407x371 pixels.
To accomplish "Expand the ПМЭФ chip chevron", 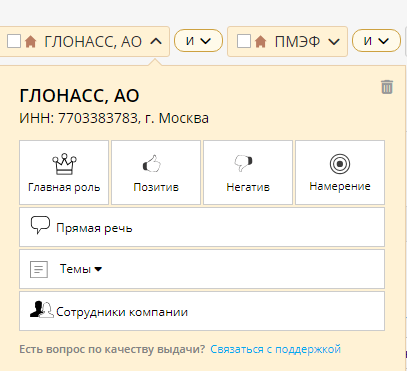I will coord(334,42).
